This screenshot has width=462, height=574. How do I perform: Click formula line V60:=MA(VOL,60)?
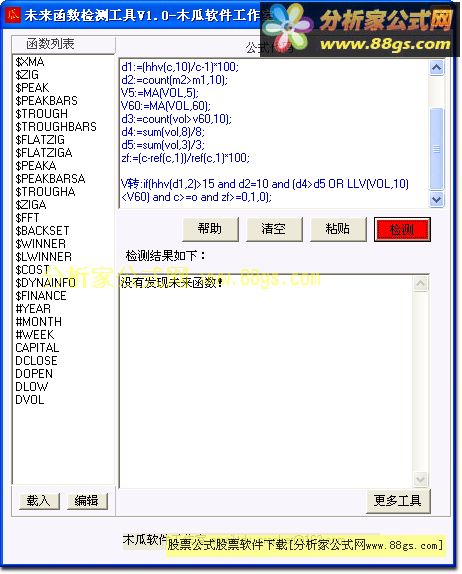(166, 106)
